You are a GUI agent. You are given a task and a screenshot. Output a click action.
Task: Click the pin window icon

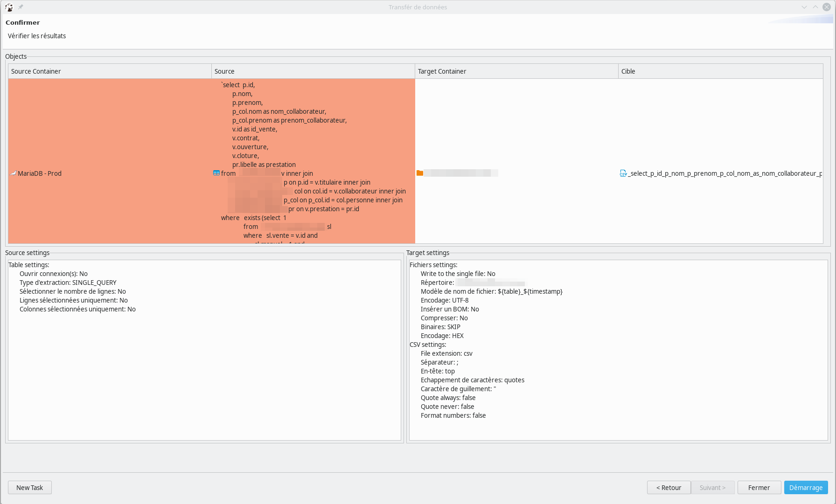click(21, 7)
